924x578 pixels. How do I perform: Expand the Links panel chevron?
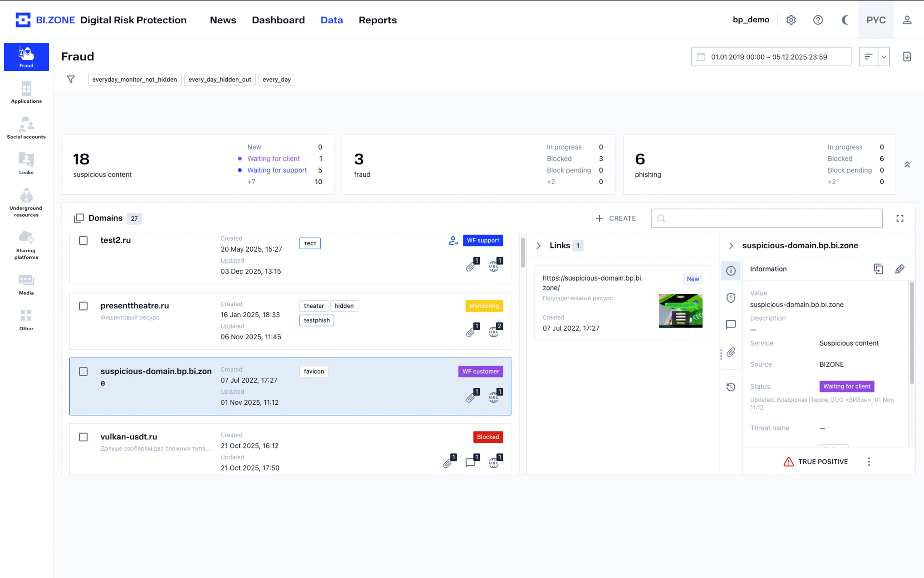tap(538, 245)
